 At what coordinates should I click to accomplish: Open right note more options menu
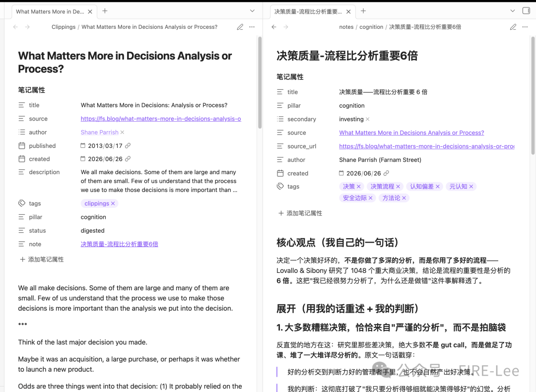click(x=525, y=27)
